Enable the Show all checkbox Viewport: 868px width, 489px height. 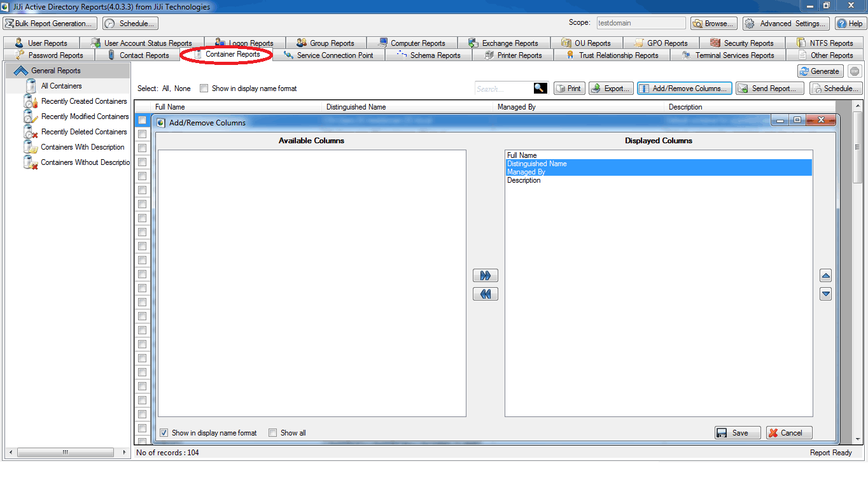273,433
